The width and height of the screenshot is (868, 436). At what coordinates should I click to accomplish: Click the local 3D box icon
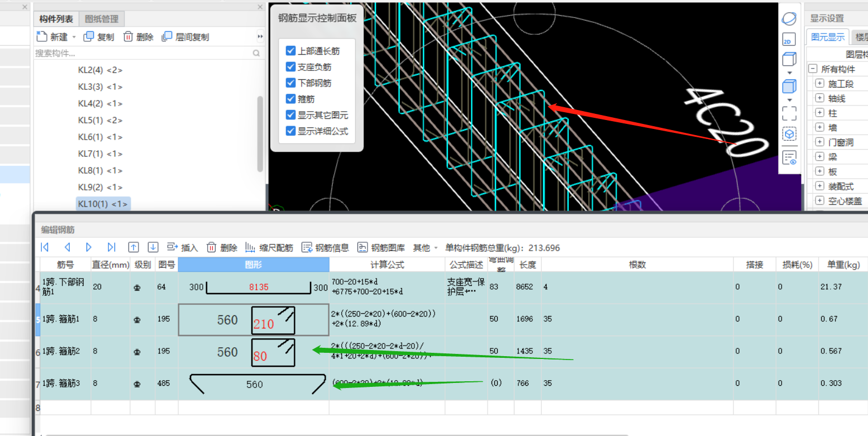(x=789, y=135)
